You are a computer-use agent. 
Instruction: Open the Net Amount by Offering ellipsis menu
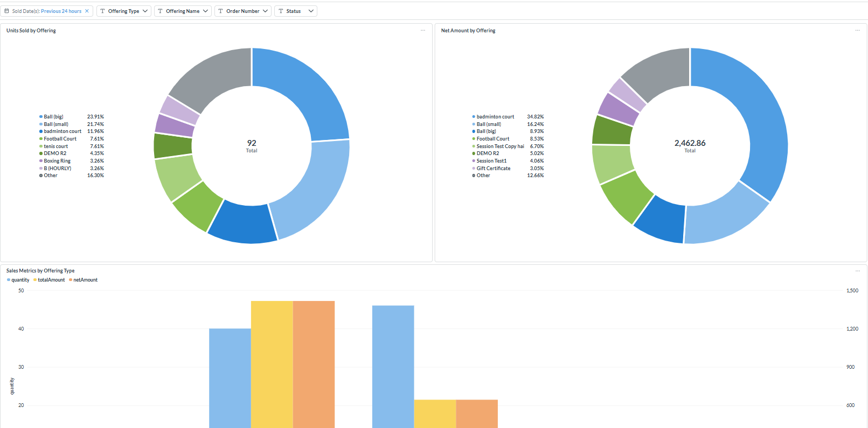click(857, 31)
